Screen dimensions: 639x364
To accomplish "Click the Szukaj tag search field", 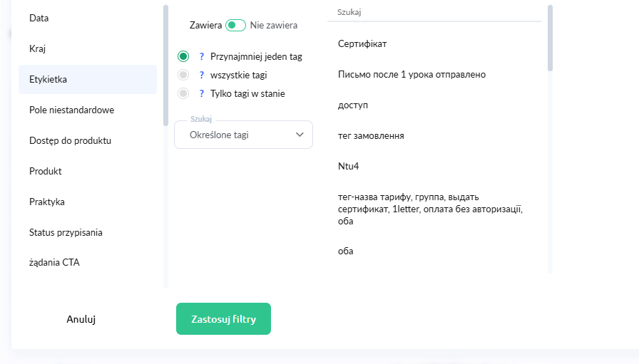I will 435,13.
